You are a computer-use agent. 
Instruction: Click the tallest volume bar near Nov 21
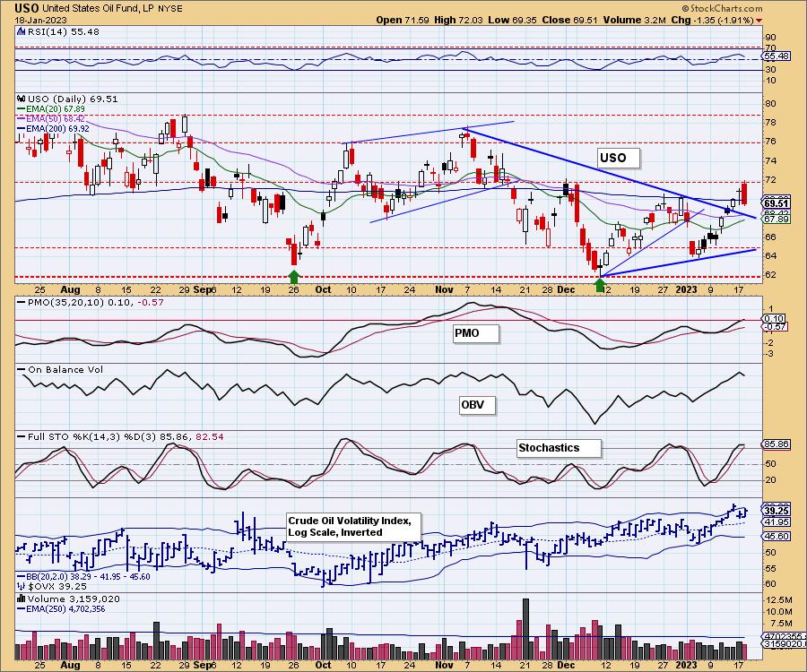[525, 629]
